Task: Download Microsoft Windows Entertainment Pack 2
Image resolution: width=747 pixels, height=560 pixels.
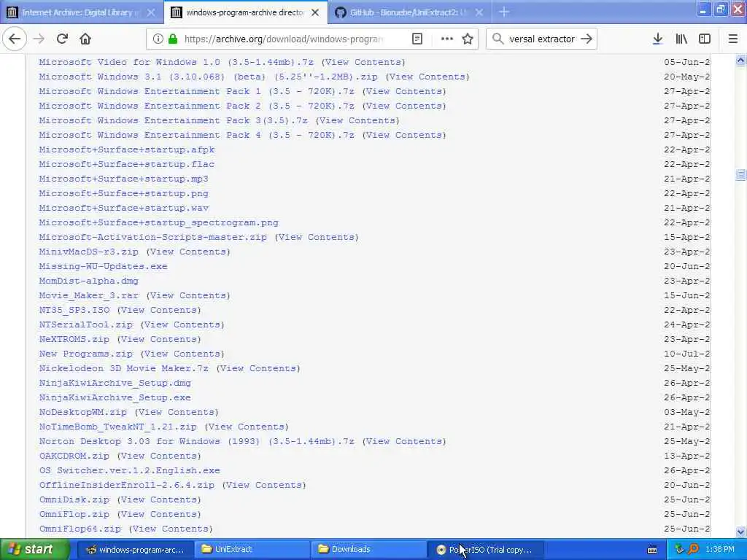Action: click(x=197, y=106)
